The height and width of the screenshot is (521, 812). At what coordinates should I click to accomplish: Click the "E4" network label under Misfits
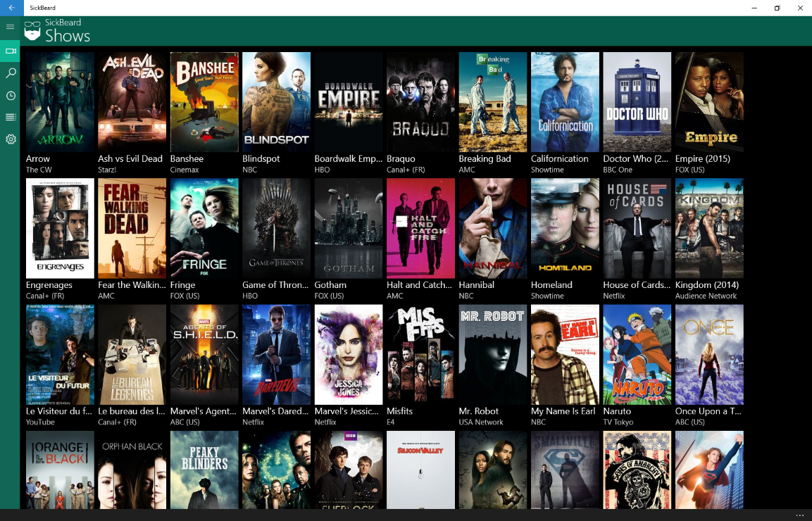pyautogui.click(x=390, y=422)
